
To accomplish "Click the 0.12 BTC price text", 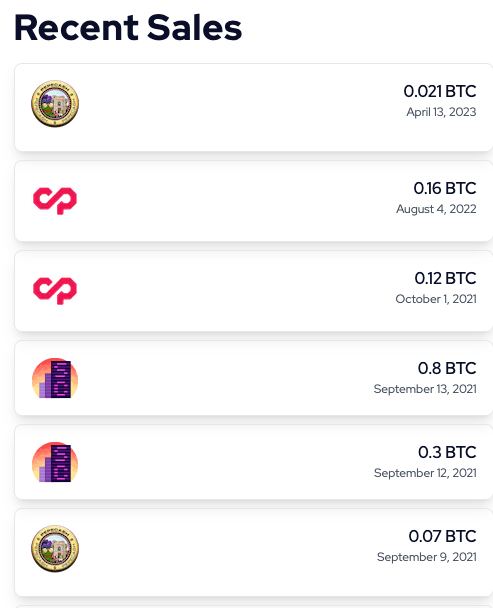I will click(445, 278).
